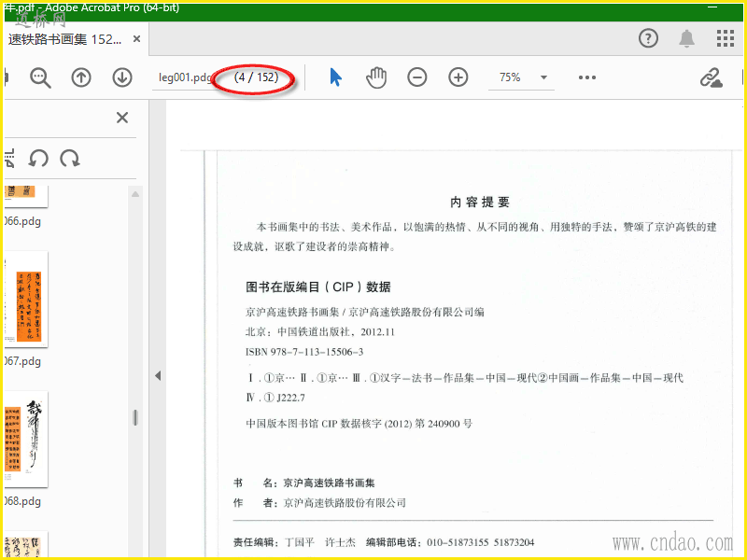Go to previous page with up arrow
The height and width of the screenshot is (560, 747).
point(81,77)
